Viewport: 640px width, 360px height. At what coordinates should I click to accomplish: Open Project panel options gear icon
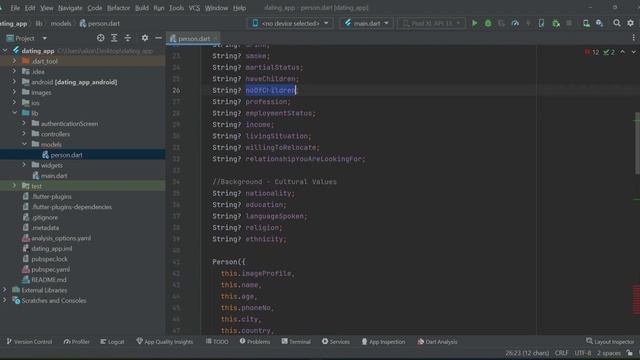[145, 38]
